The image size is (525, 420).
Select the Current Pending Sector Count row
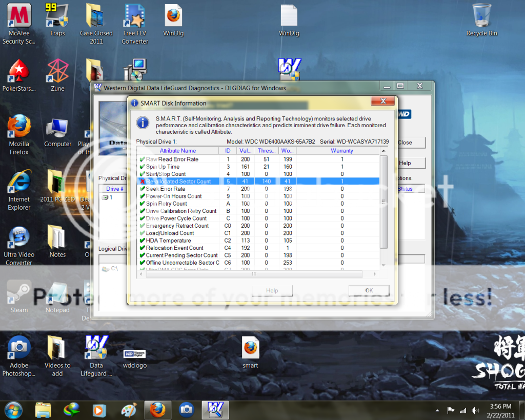(x=258, y=255)
